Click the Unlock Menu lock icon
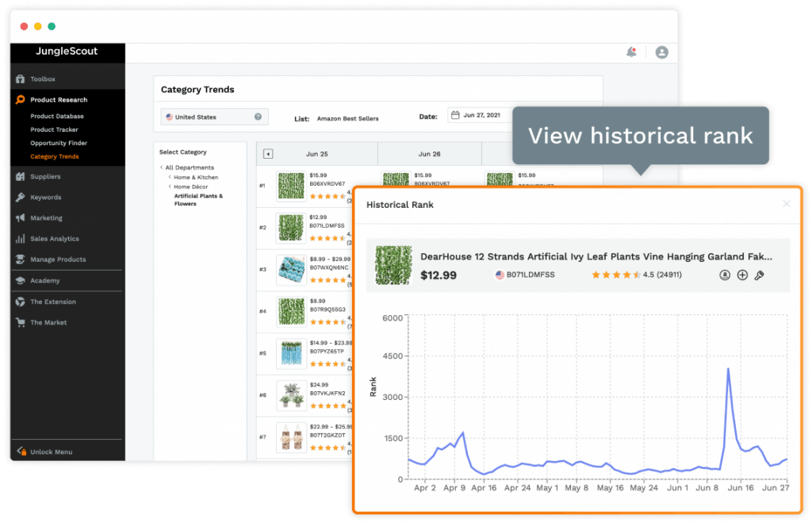 (21, 452)
